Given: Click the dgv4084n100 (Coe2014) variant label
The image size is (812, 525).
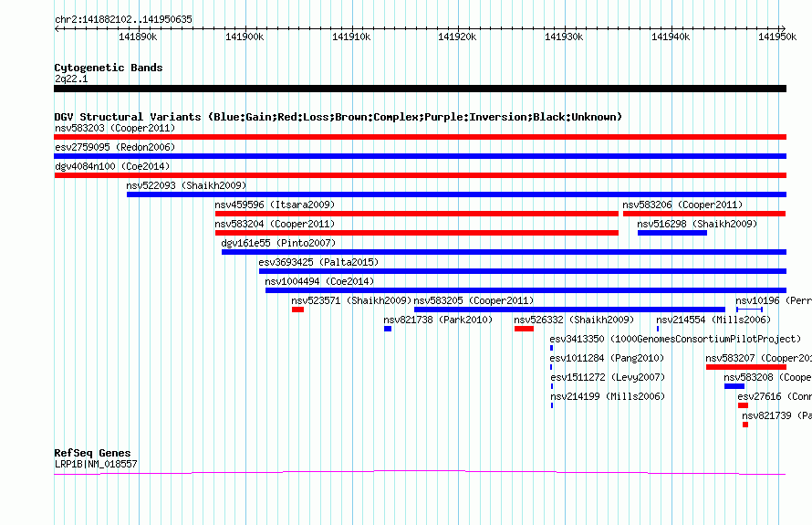Looking at the screenshot, I should click(x=112, y=166).
